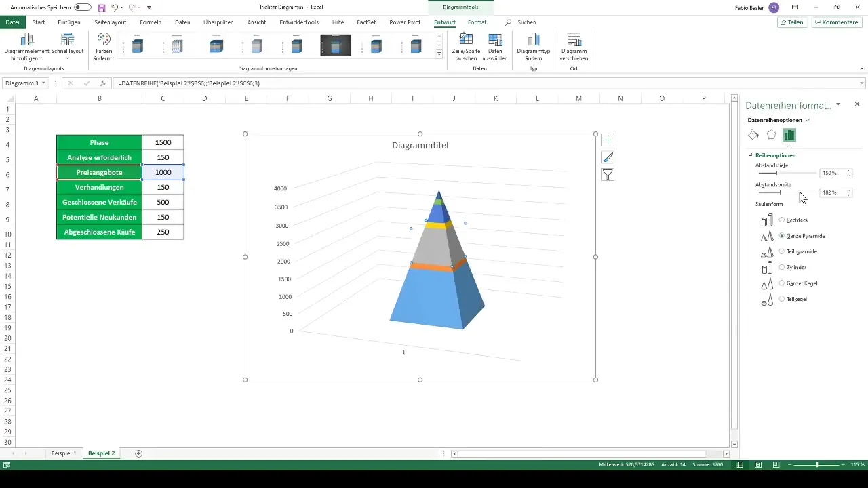Click the chart styles brush button
The width and height of the screenshot is (868, 488).
pos(608,157)
